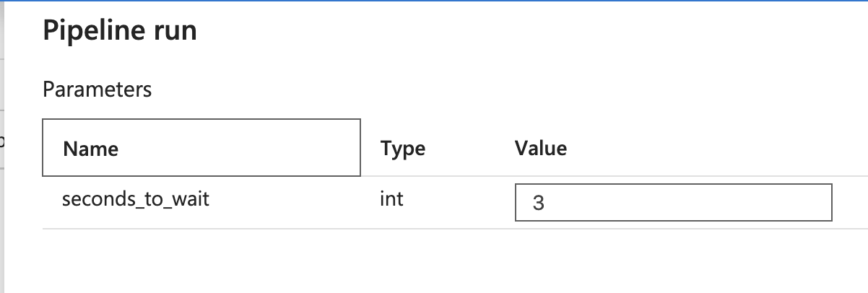Click empty space right of Pipeline run title

[505, 31]
